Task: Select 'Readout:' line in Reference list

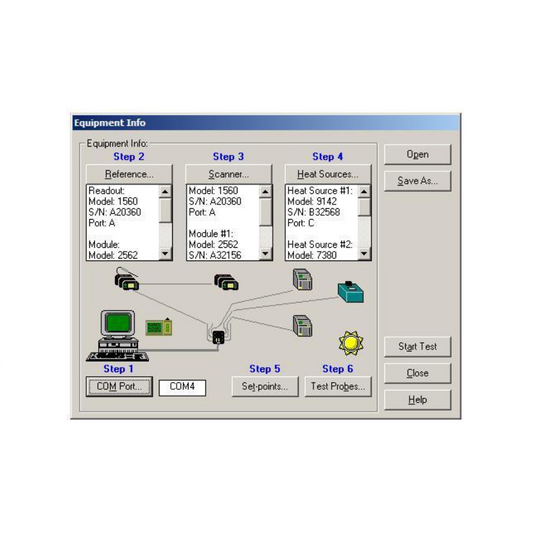Action: [x=106, y=191]
